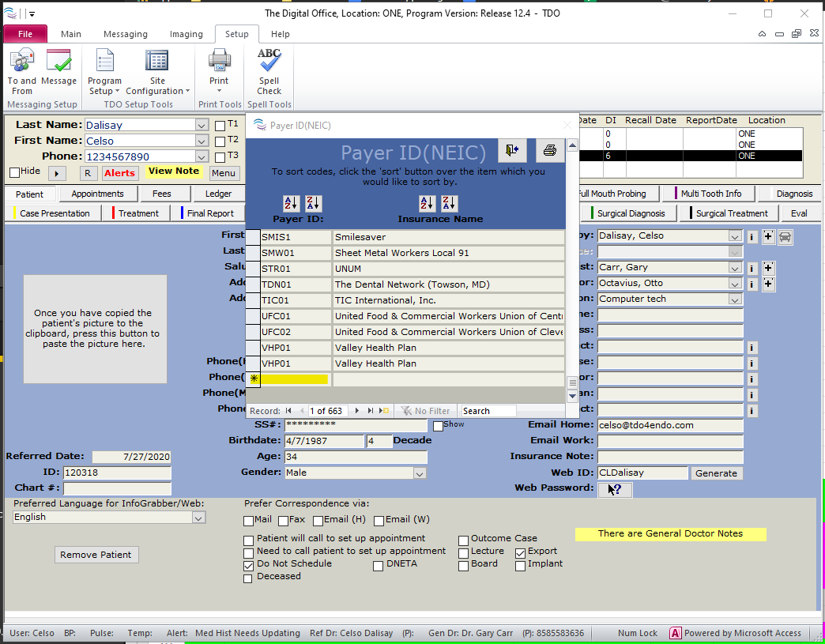Switch to the Imaging ribbon tab
825x644 pixels.
pyautogui.click(x=186, y=34)
